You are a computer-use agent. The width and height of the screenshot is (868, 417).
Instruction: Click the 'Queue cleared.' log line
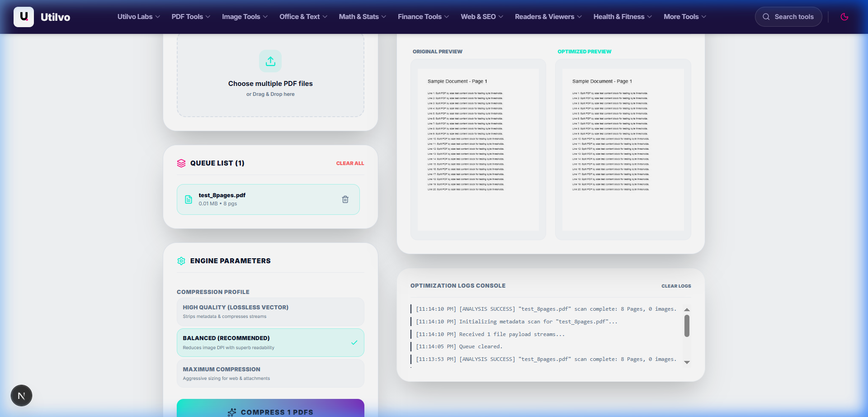click(x=459, y=346)
